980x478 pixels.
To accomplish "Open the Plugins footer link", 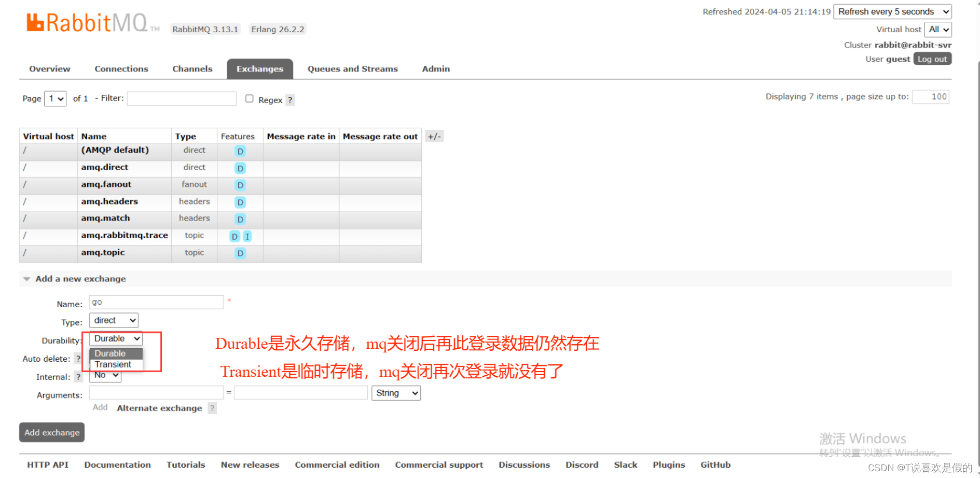I will [x=669, y=465].
